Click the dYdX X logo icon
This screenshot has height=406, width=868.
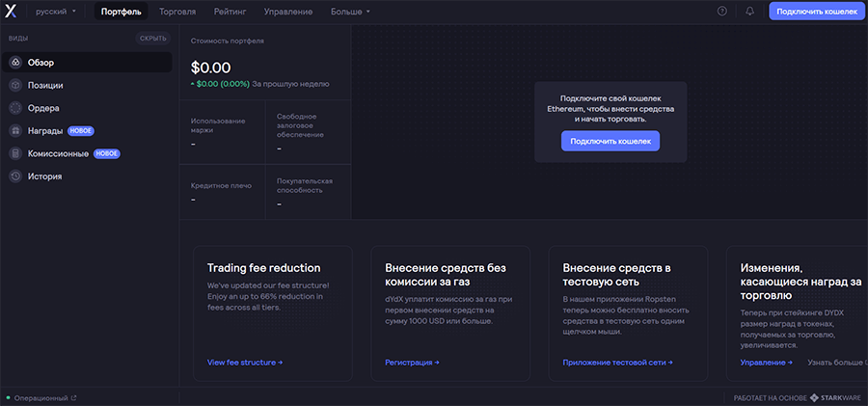point(11,11)
